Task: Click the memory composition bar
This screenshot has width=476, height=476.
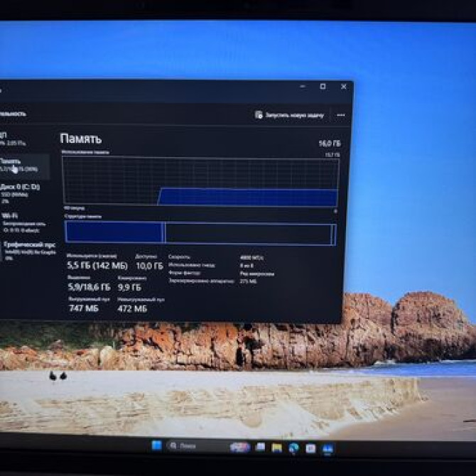Action: (x=200, y=233)
